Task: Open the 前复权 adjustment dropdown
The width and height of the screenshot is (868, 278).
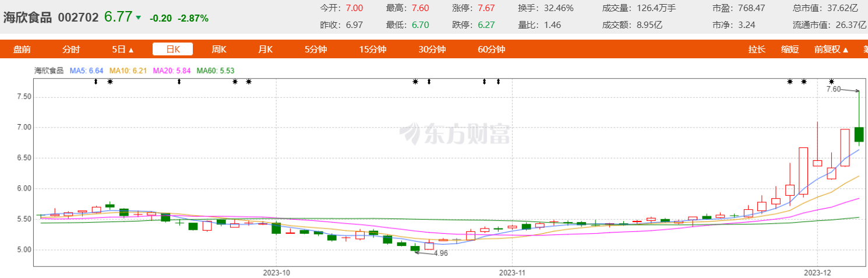Action: click(x=831, y=50)
